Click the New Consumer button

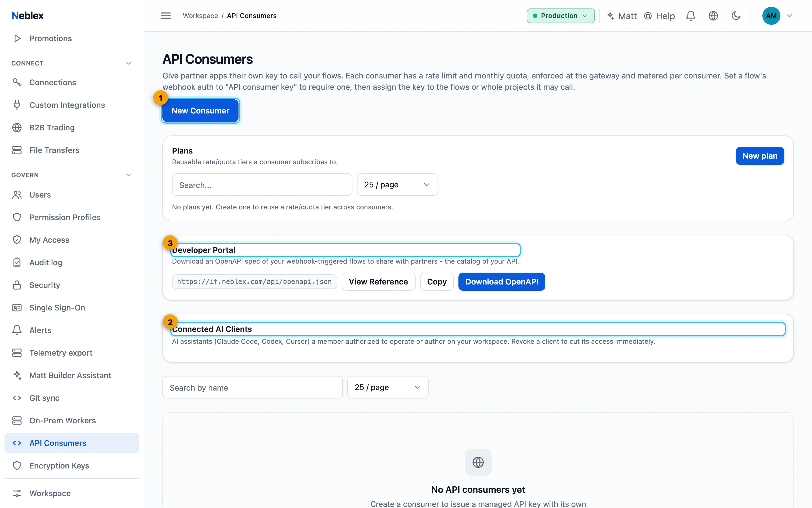coord(200,111)
